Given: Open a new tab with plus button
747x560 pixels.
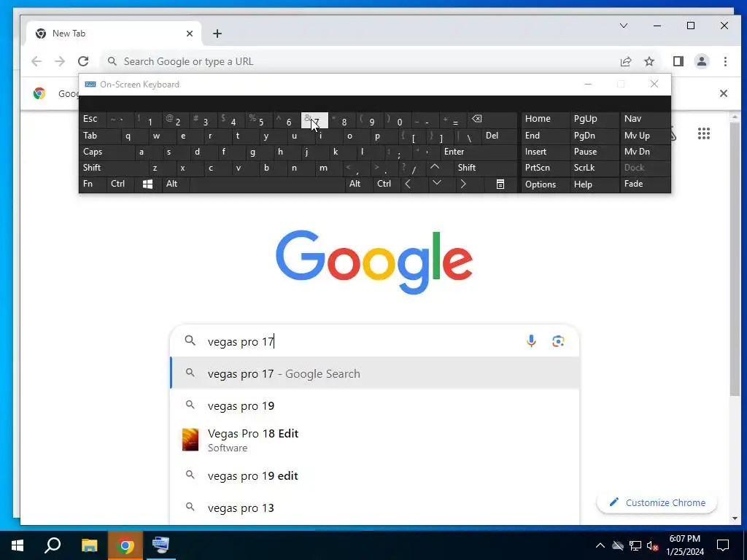Looking at the screenshot, I should click(217, 34).
